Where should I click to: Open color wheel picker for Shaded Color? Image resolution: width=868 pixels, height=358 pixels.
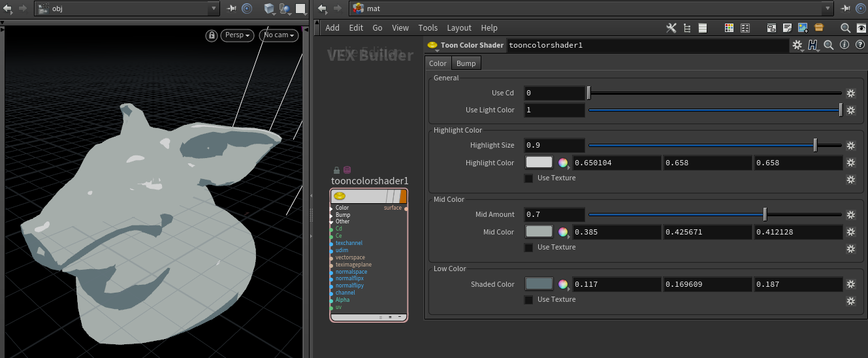[563, 284]
